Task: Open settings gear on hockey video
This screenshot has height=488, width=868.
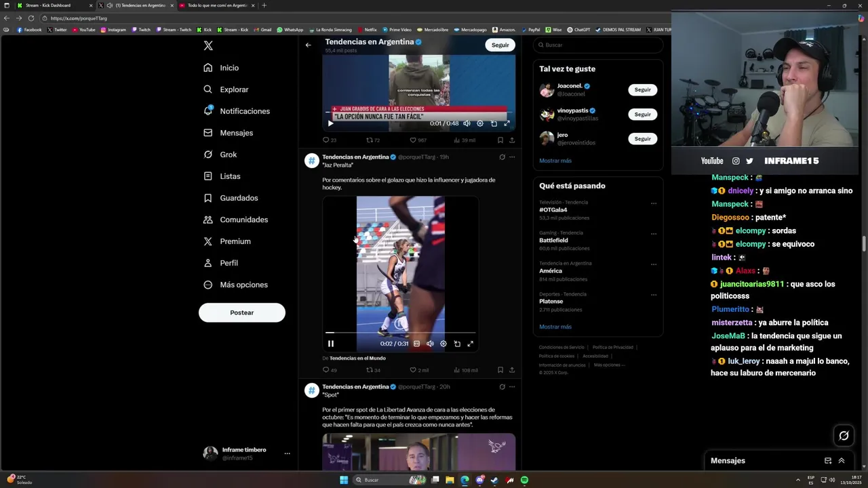Action: click(443, 344)
